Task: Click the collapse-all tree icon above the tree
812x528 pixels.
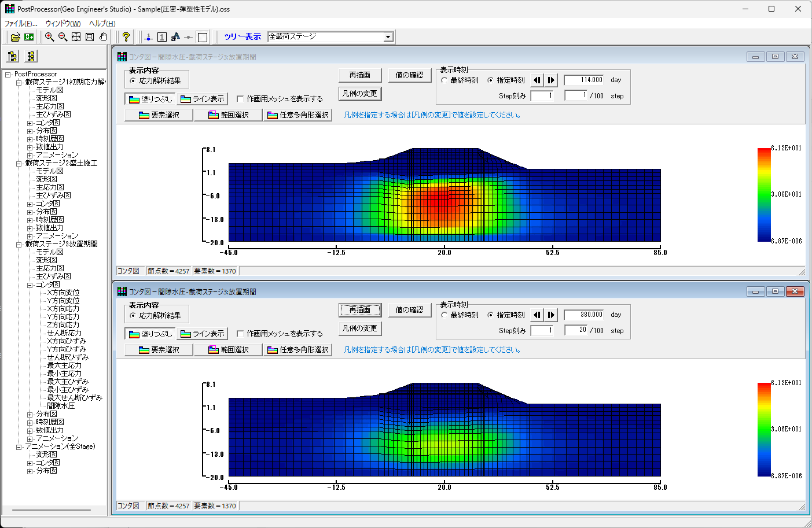Action: pos(31,56)
